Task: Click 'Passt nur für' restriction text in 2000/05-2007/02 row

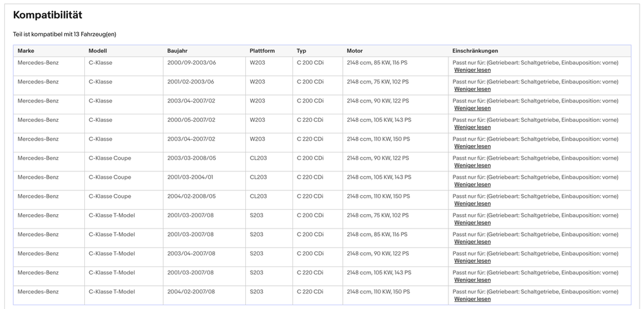Action: click(x=536, y=120)
